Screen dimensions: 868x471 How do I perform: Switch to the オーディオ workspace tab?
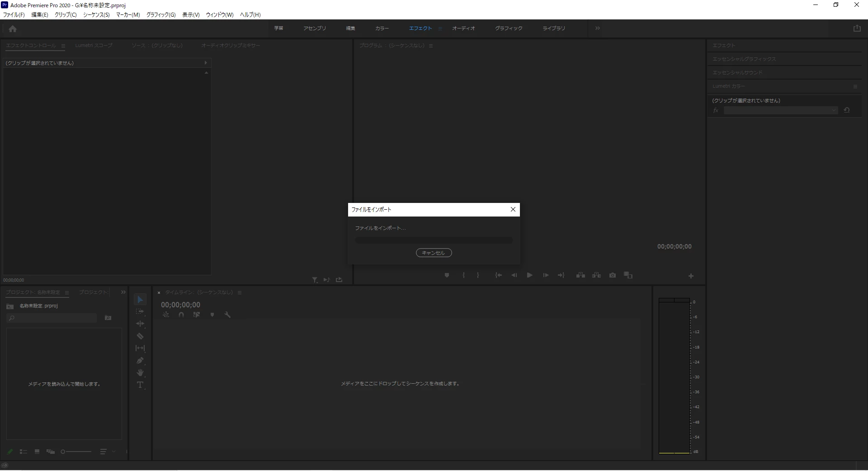pyautogui.click(x=463, y=28)
